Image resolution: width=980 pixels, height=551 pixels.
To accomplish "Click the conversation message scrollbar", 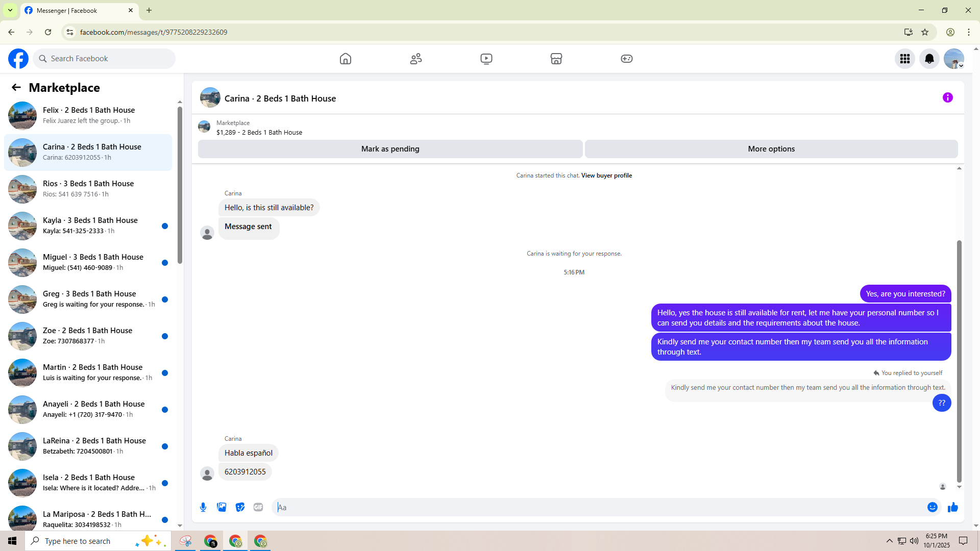I will 959,361.
